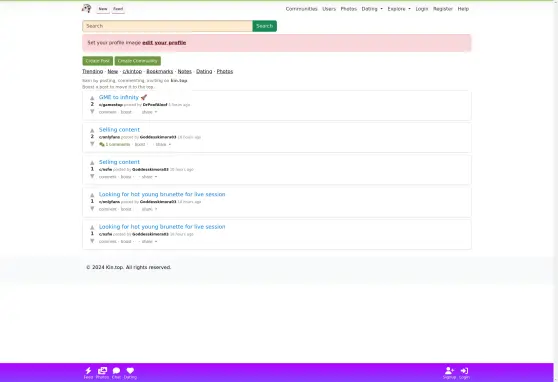Open the Photos icon in bottom bar
Image resolution: width=558 pixels, height=382 pixels.
coord(102,371)
